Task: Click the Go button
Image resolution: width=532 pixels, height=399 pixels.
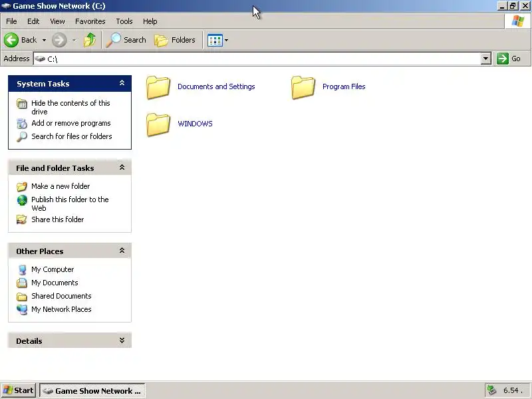Action: (x=509, y=59)
